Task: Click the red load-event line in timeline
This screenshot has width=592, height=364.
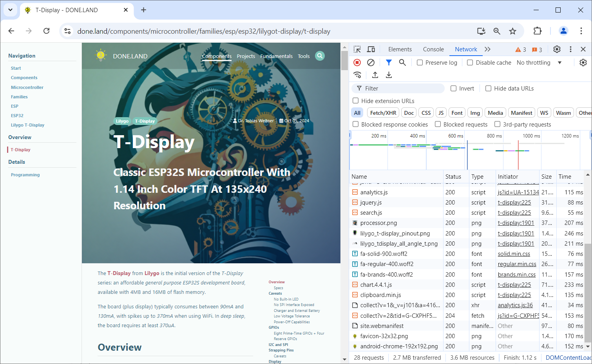Action: click(x=518, y=155)
